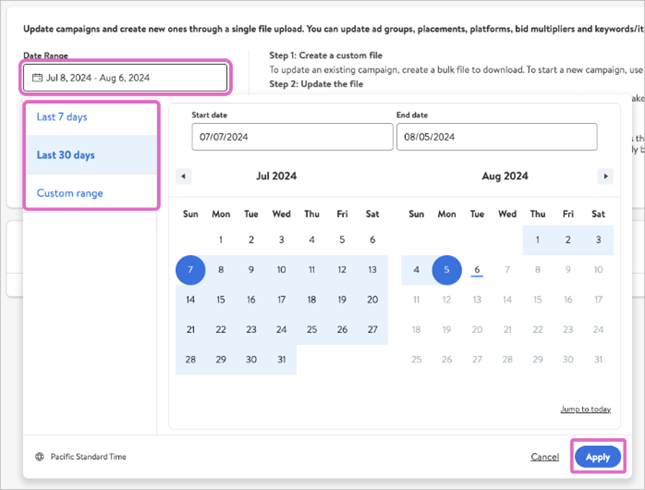Screen dimensions: 645x490
Task: Click the Jump to today link
Action: (x=585, y=409)
